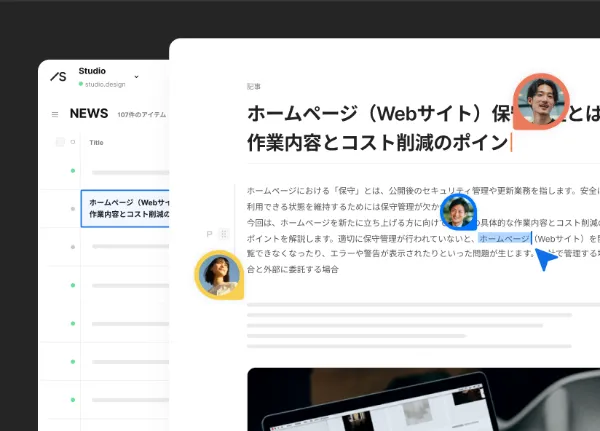Open the Studio project dropdown chevron
Viewport: 600px width, 431px height.
(137, 77)
